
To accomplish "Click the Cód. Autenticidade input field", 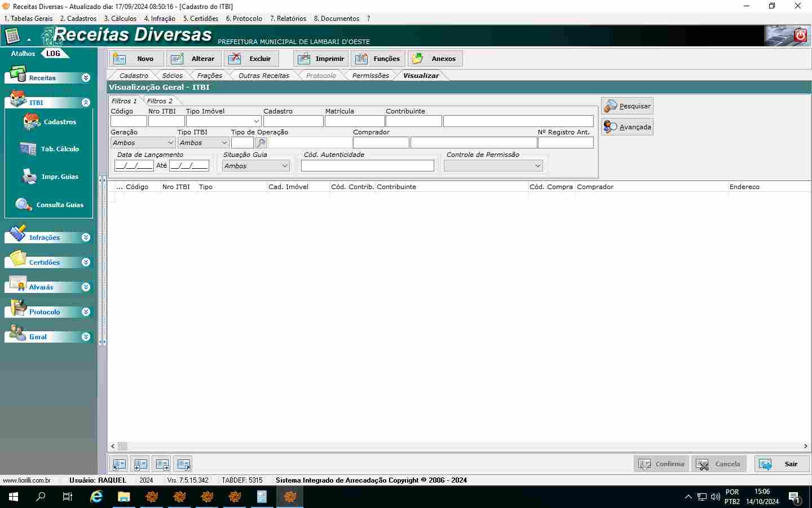I will 367,166.
